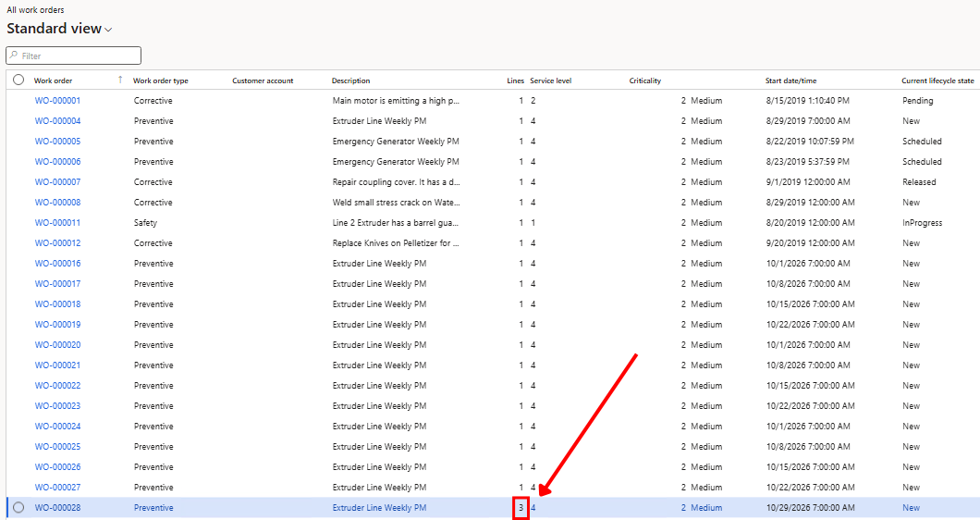The width and height of the screenshot is (980, 520).
Task: Click the Service level column header
Action: [x=551, y=80]
